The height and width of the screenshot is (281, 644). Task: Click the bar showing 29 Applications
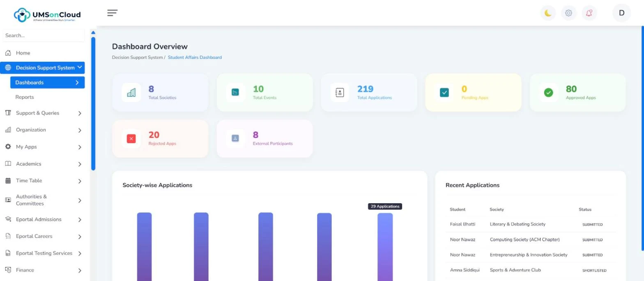tap(385, 247)
